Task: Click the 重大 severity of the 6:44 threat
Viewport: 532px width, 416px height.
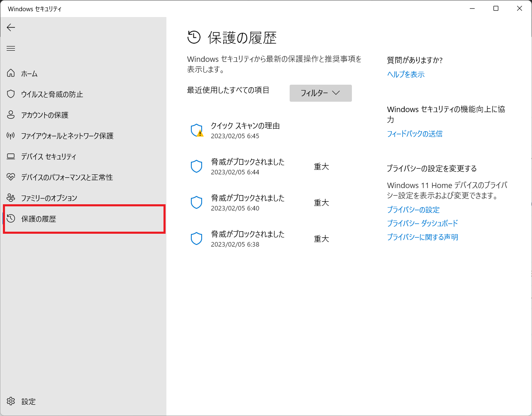Action: coord(321,166)
